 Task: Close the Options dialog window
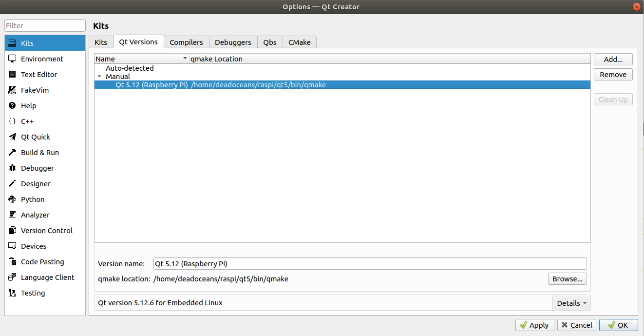636,7
